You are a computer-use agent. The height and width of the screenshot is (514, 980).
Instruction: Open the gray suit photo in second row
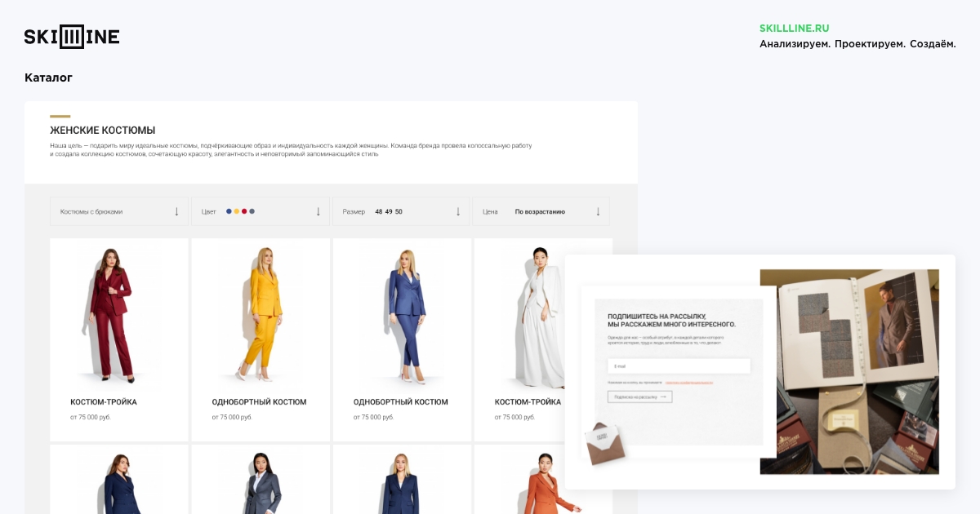coord(261,483)
